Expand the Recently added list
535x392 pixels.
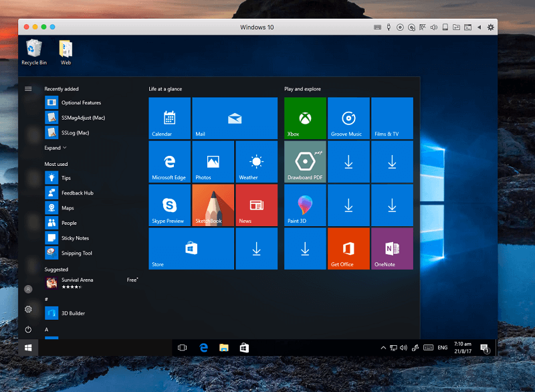(x=56, y=148)
